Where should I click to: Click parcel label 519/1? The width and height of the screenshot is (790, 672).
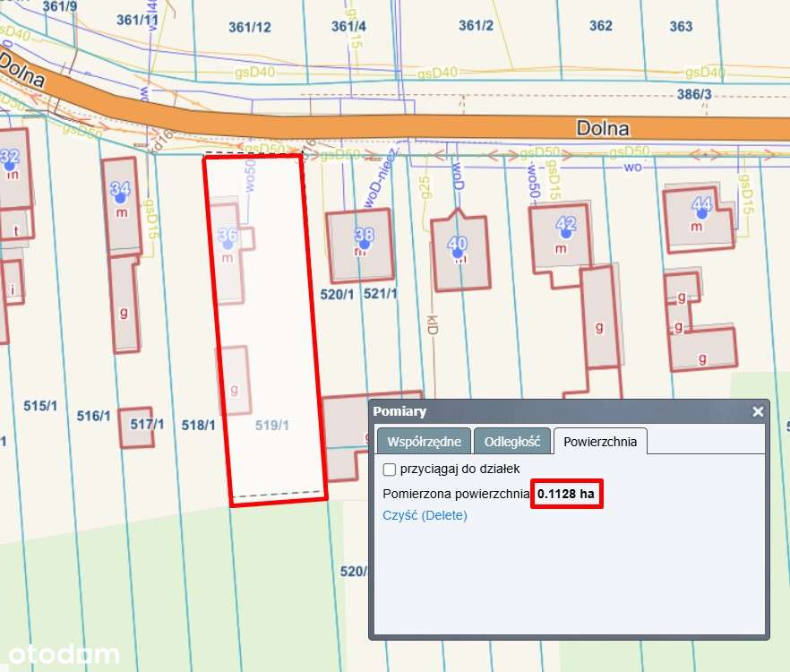tap(272, 426)
